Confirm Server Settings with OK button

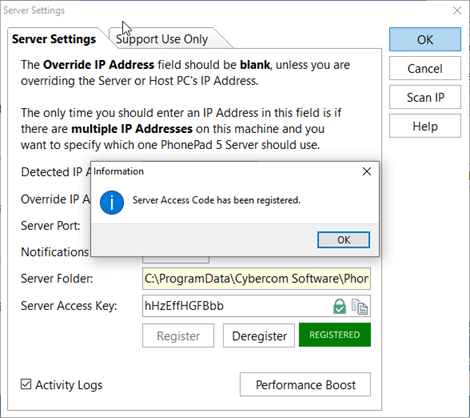pos(425,40)
